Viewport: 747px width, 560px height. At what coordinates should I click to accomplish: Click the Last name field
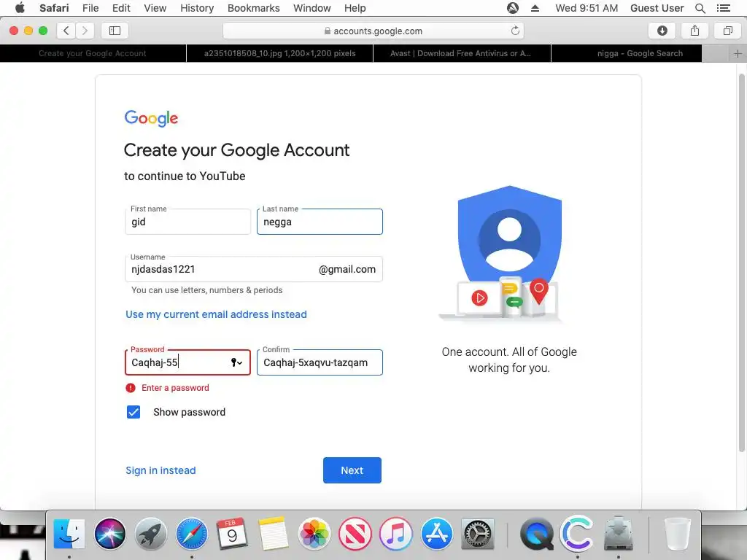pos(320,222)
